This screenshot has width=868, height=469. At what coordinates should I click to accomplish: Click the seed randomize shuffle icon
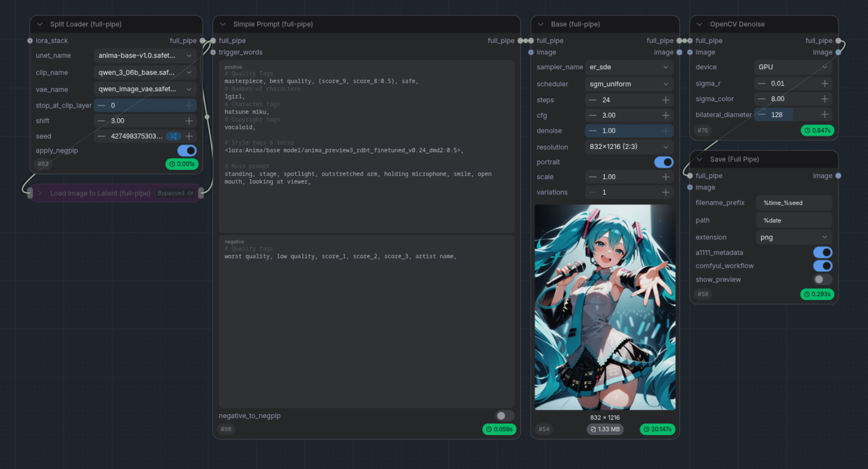(173, 136)
